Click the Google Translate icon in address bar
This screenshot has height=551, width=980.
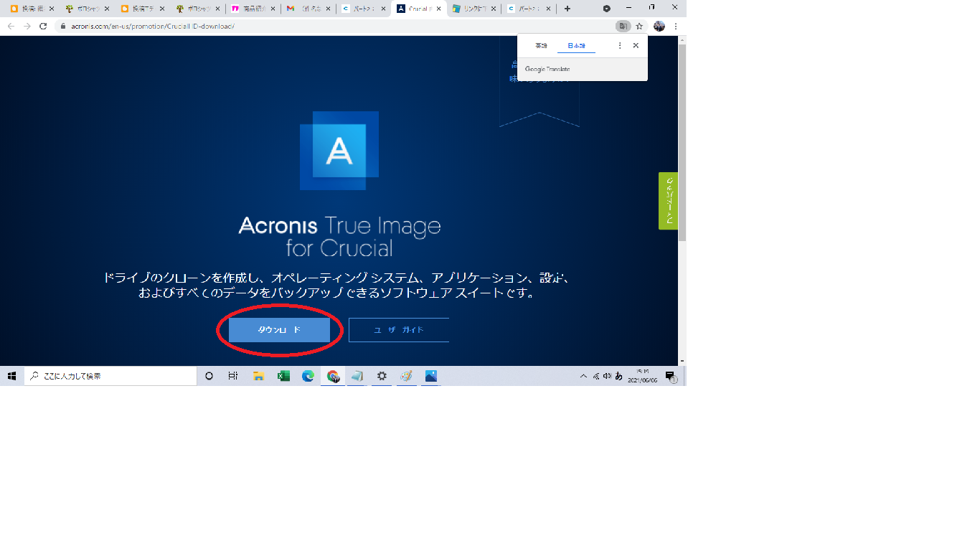click(623, 26)
